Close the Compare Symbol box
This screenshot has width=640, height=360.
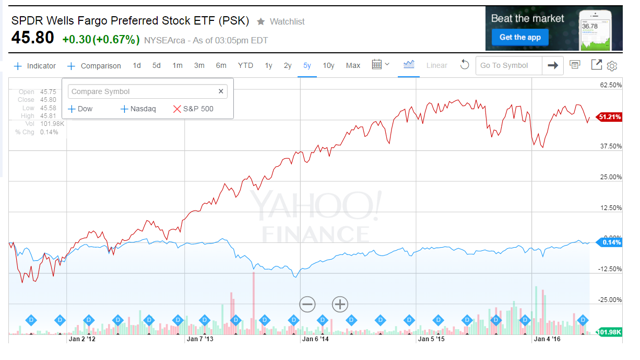click(221, 91)
